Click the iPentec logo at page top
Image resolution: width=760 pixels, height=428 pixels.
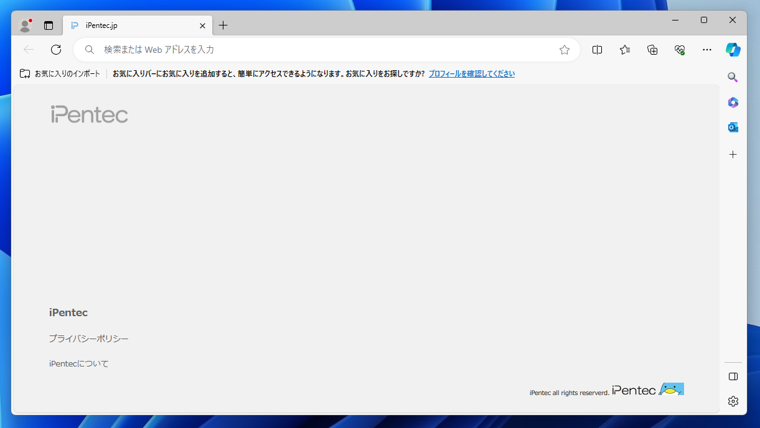[89, 114]
